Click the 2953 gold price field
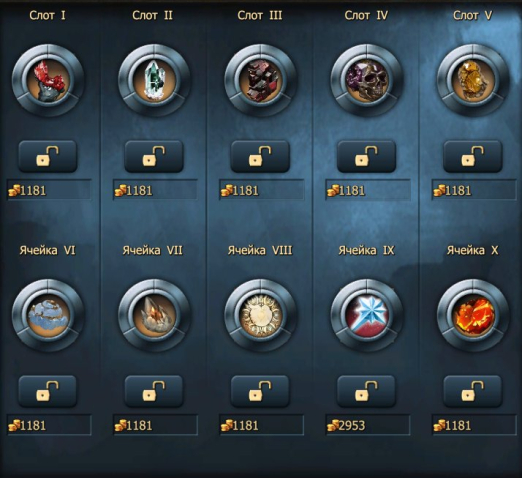Screen dimensions: 522x478 coord(368,425)
